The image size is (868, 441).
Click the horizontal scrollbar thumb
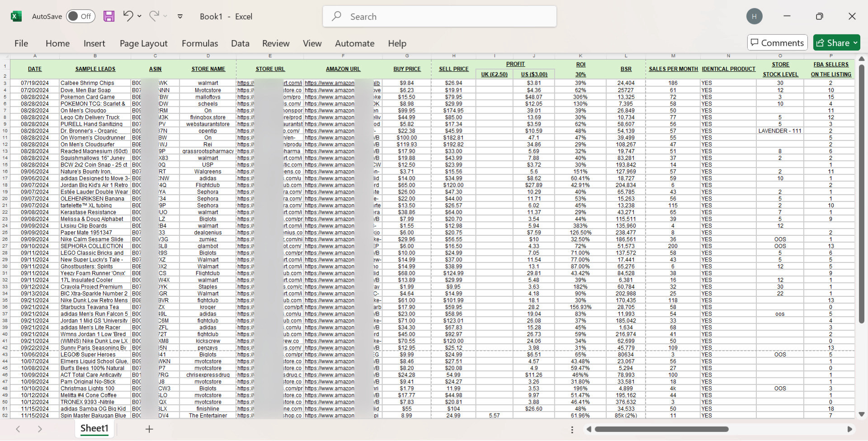[661, 429]
